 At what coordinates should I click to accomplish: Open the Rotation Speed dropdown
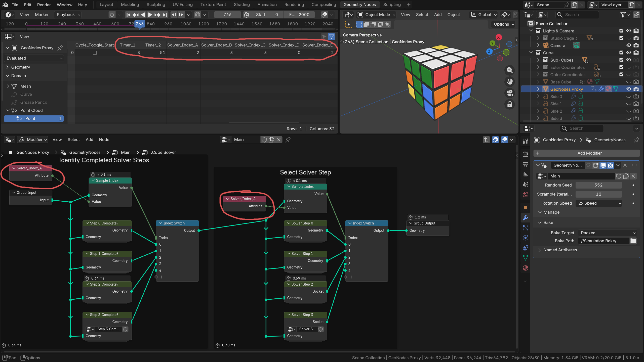(x=599, y=203)
